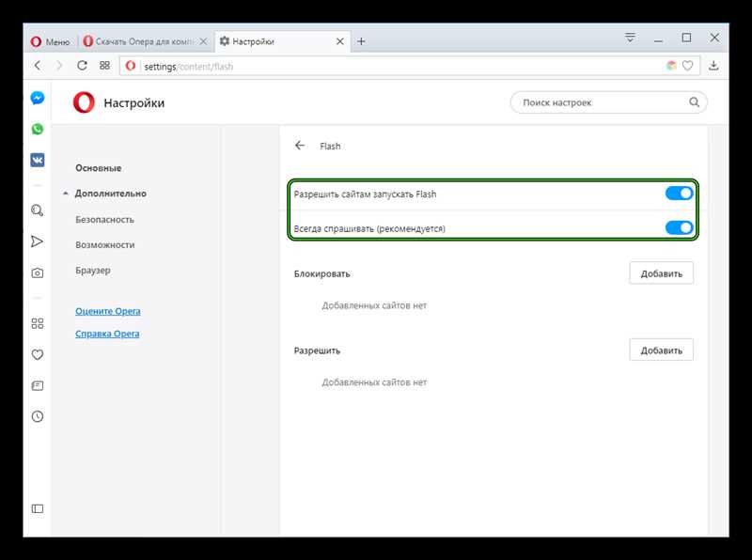Open history clock icon in sidebar
Viewport: 752px width, 560px height.
pyautogui.click(x=38, y=416)
